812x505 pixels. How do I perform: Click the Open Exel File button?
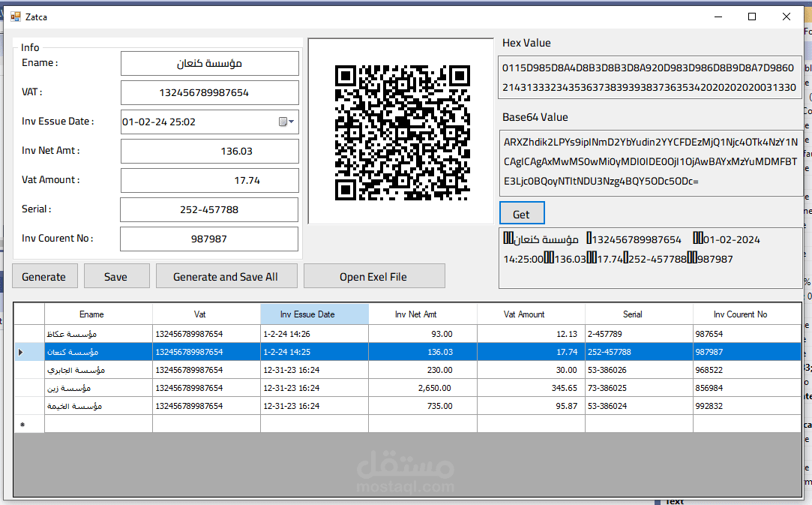point(373,275)
